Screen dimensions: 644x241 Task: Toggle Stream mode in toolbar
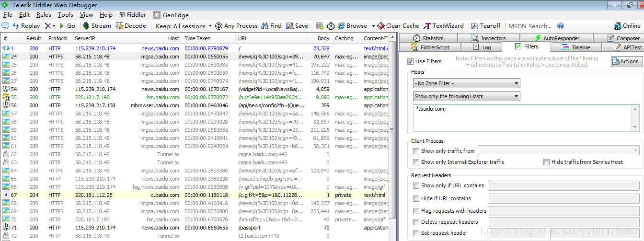click(x=97, y=26)
